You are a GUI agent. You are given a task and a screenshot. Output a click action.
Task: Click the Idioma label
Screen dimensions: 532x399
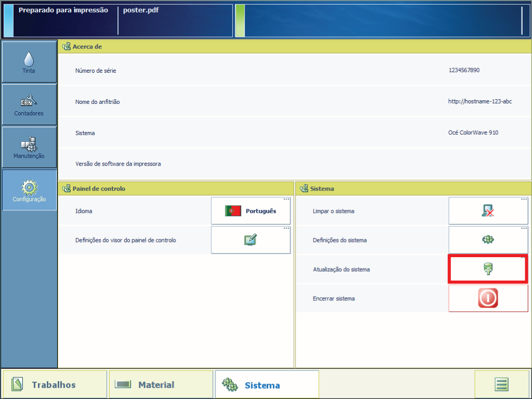coord(84,211)
